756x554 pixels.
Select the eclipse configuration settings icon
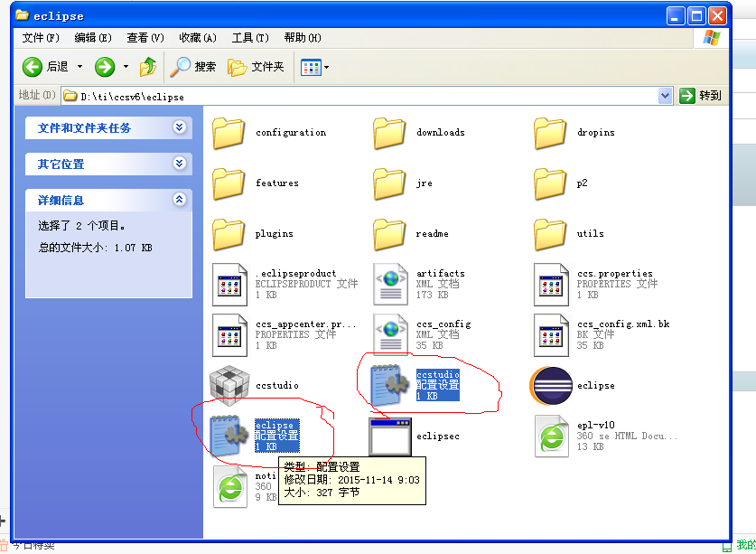[229, 436]
